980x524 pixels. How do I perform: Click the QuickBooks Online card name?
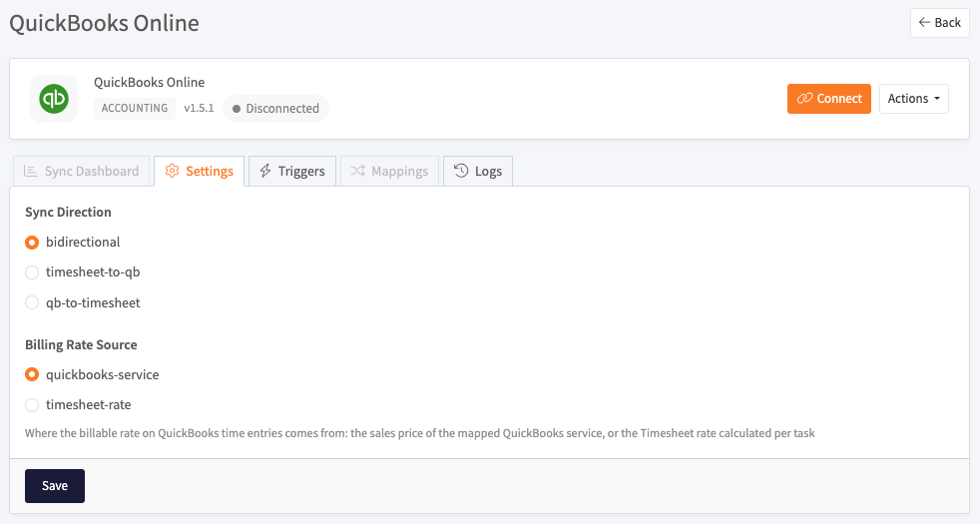(150, 82)
